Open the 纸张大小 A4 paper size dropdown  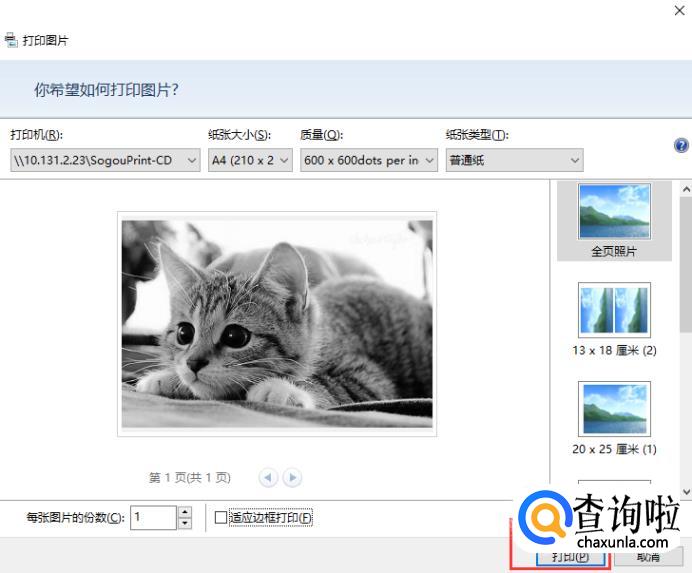(x=250, y=160)
